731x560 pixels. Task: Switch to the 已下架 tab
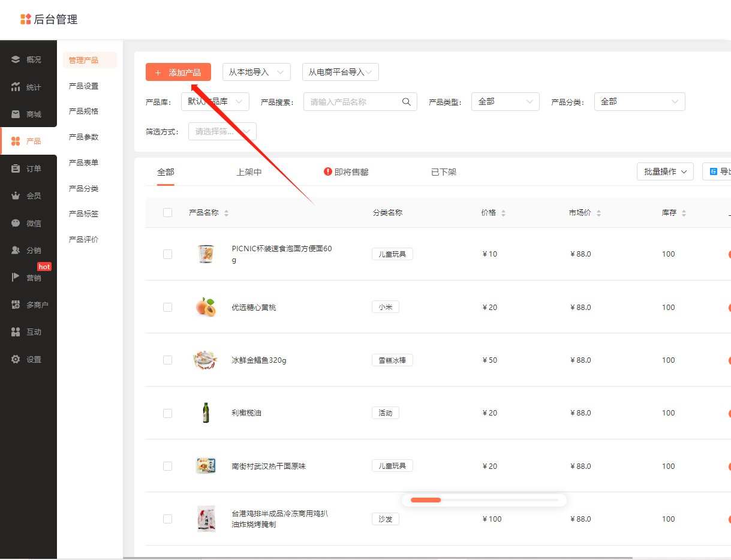tap(444, 172)
